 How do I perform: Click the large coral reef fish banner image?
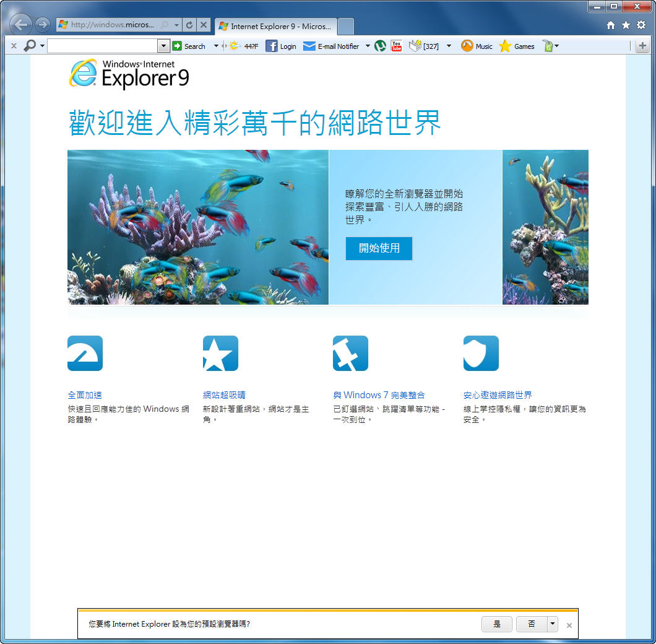(198, 227)
